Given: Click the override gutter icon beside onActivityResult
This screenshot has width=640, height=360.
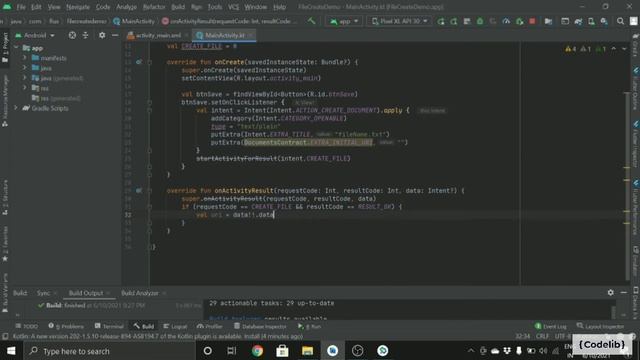Looking at the screenshot, I should pyautogui.click(x=139, y=191).
